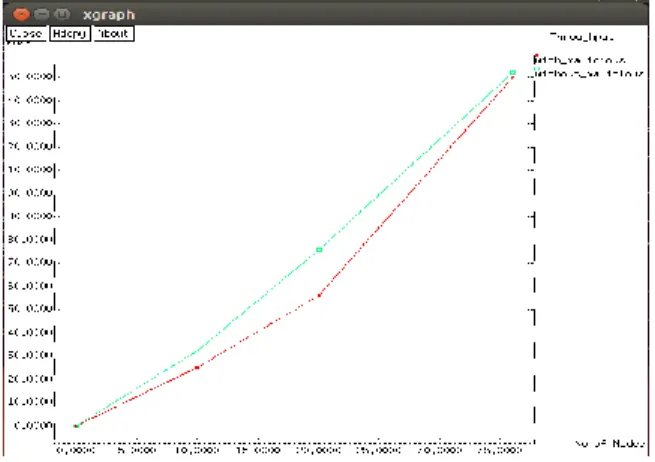Close the xgraph window with orange button
Viewport: 655px width, 462px height.
[21, 15]
